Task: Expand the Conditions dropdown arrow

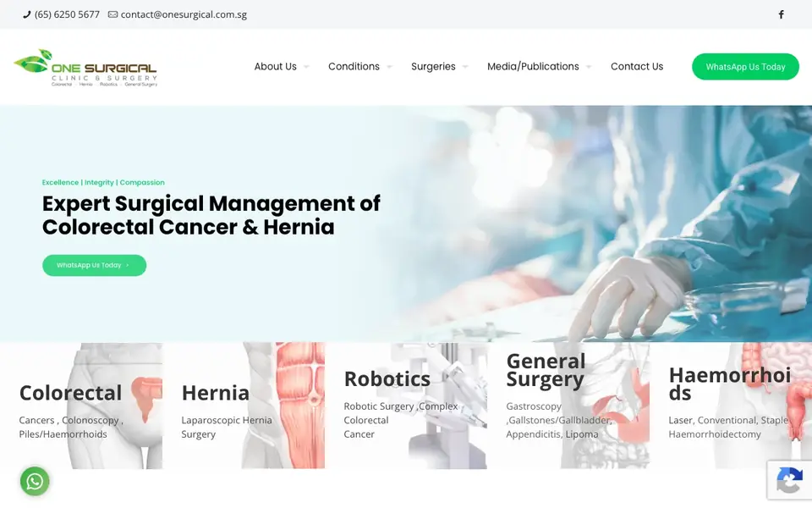Action: point(389,67)
